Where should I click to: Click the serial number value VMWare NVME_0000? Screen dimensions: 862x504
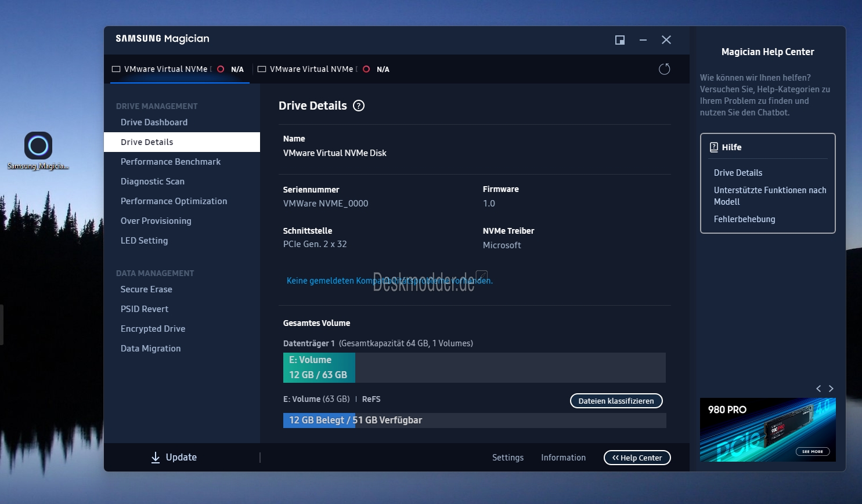click(x=326, y=204)
